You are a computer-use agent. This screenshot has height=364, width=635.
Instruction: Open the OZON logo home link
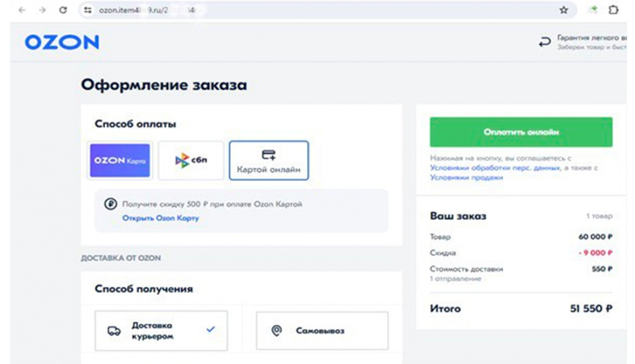pos(62,42)
